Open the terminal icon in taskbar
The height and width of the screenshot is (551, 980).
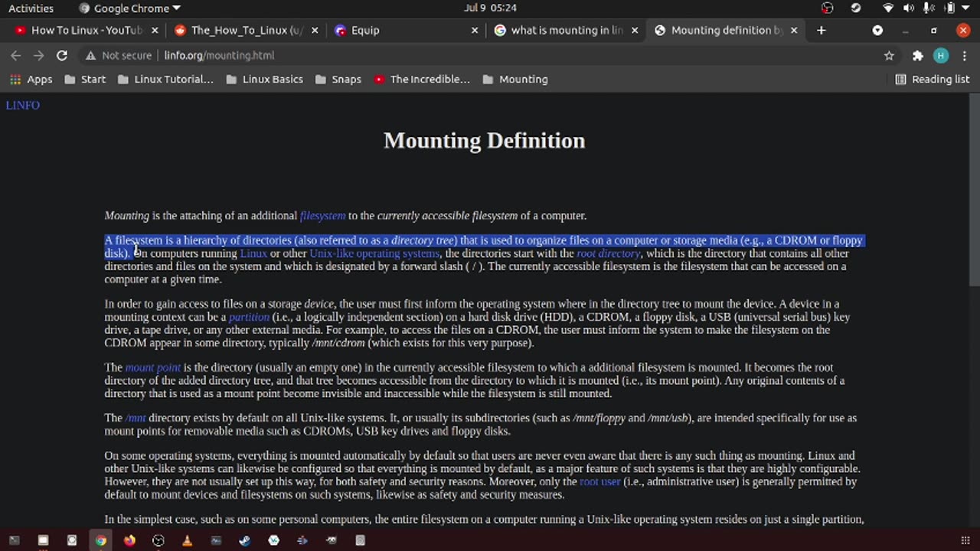(x=14, y=540)
